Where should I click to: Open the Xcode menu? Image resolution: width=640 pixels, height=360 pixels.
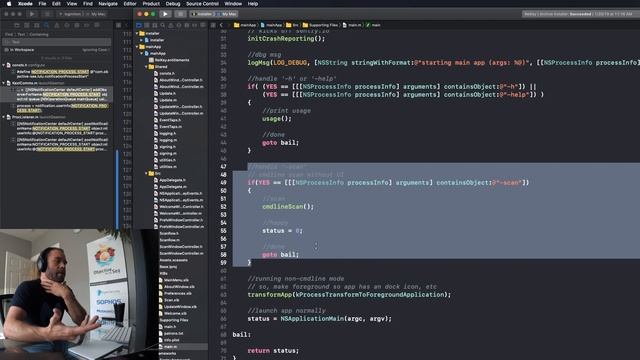pyautogui.click(x=25, y=4)
